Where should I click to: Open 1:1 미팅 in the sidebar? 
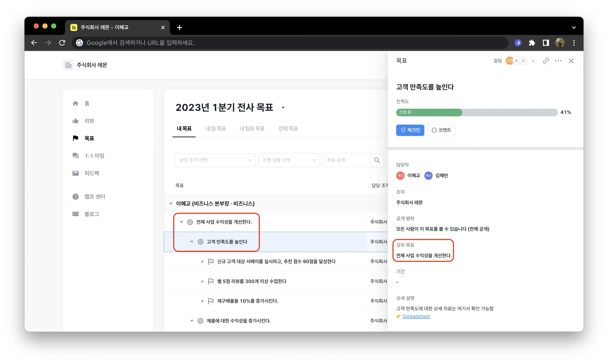(x=88, y=156)
